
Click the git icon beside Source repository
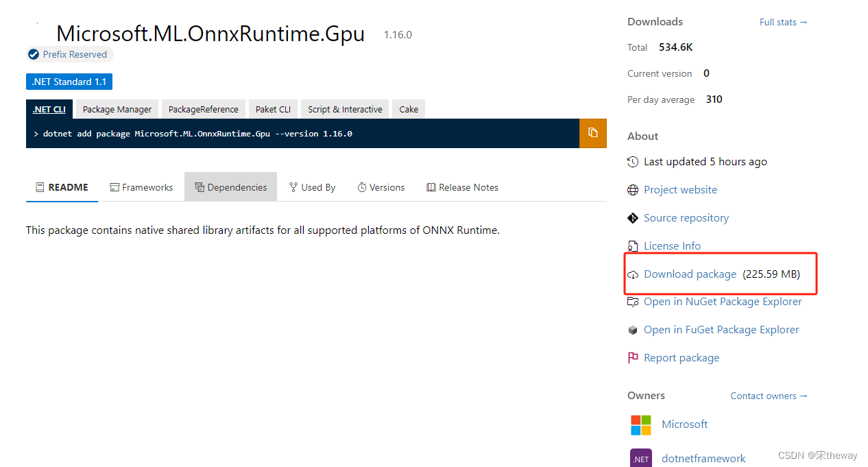[633, 218]
